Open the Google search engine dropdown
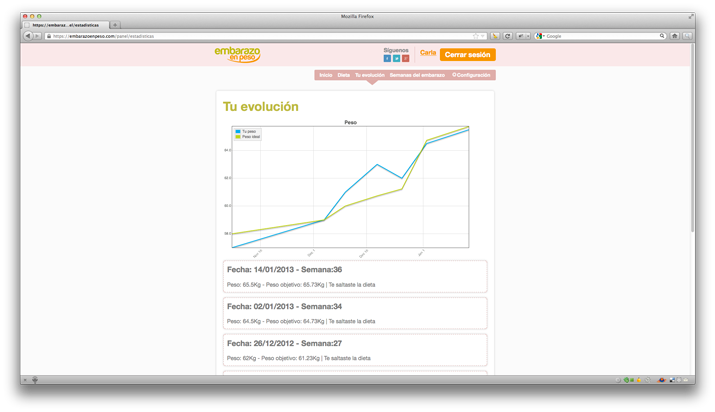Image resolution: width=715 pixels, height=412 pixels. (x=541, y=36)
